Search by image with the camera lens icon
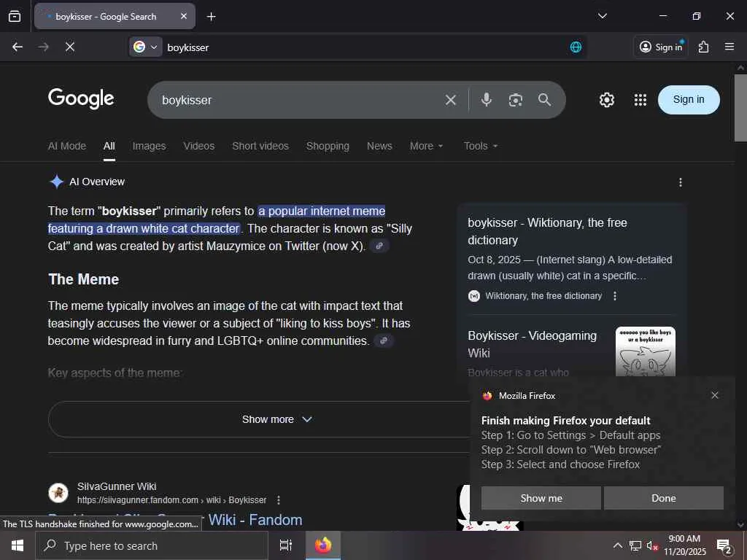Viewport: 747px width, 560px height. 516,100
